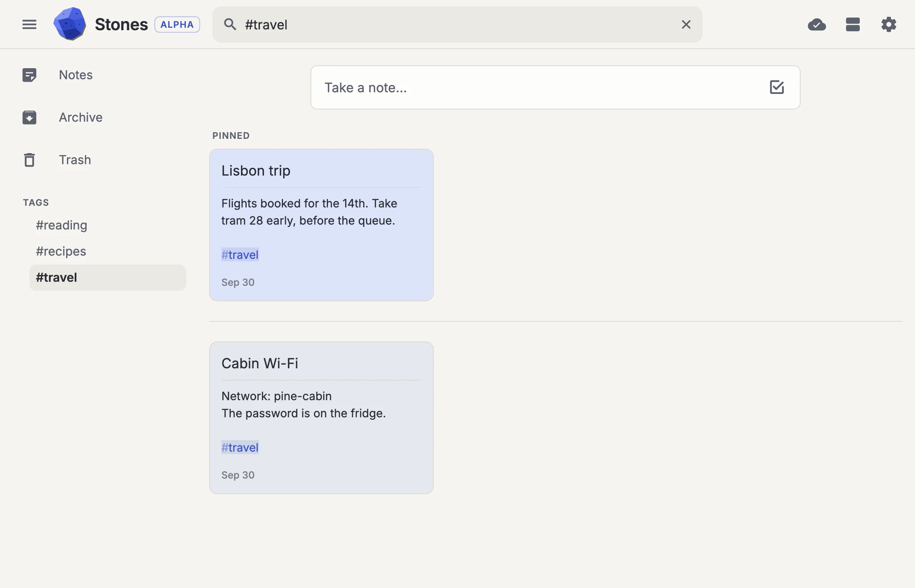Viewport: 915px width, 588px height.
Task: Click #travel link in Cabin Wi-Fi note
Action: pos(240,448)
